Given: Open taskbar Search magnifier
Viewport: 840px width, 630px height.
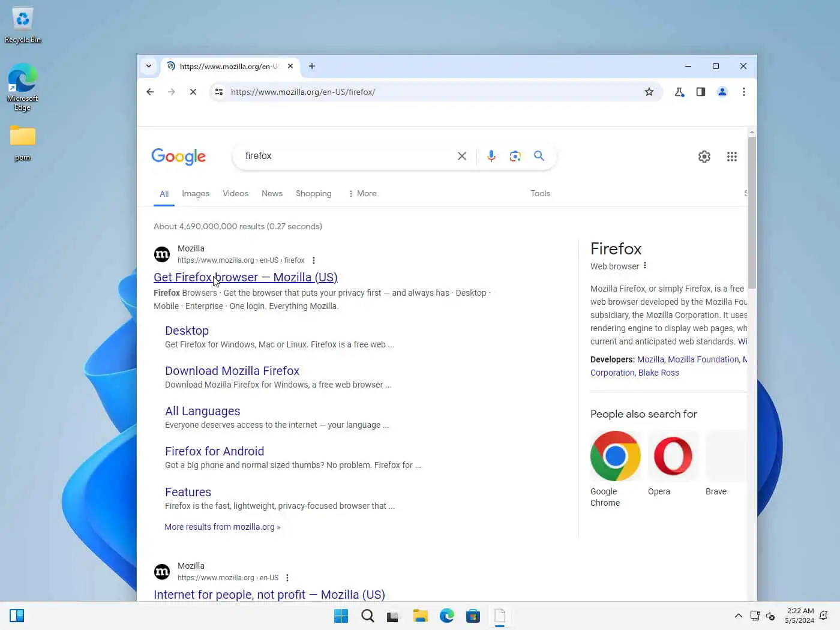Looking at the screenshot, I should 368,616.
